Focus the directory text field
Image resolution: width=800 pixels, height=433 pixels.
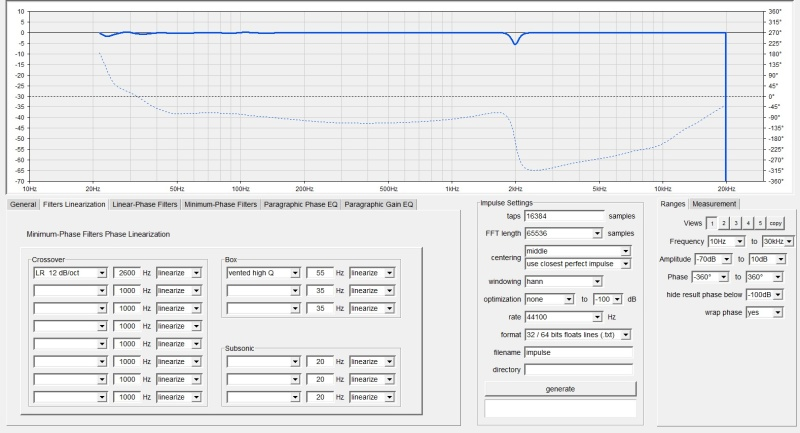pyautogui.click(x=579, y=369)
